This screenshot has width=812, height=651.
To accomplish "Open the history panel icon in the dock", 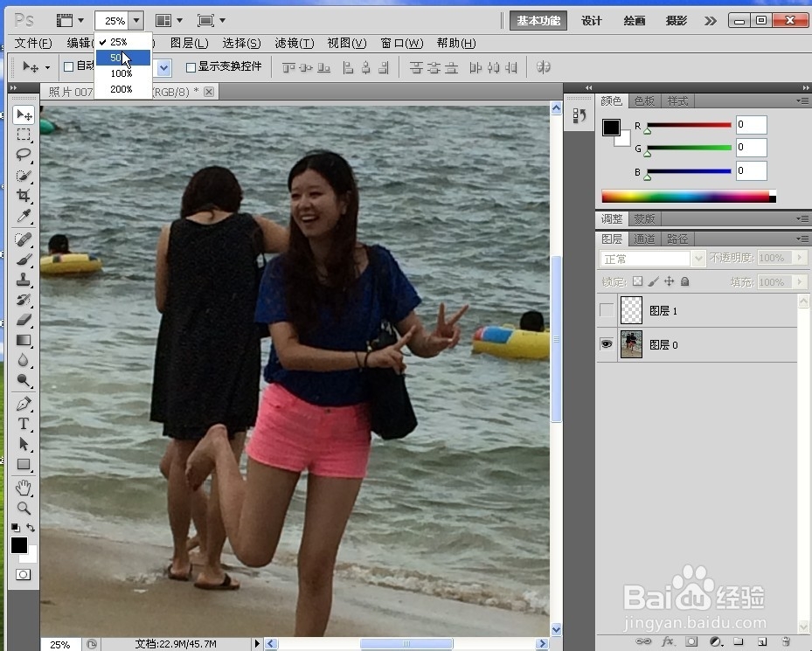I will point(579,115).
